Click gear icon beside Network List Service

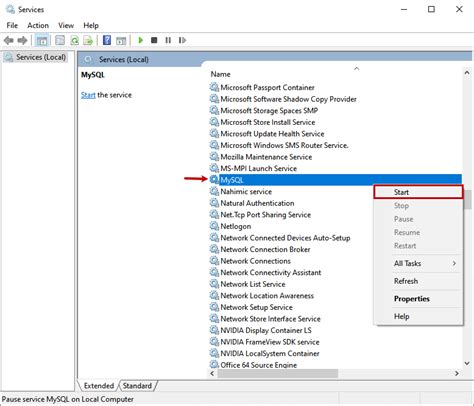tap(214, 284)
